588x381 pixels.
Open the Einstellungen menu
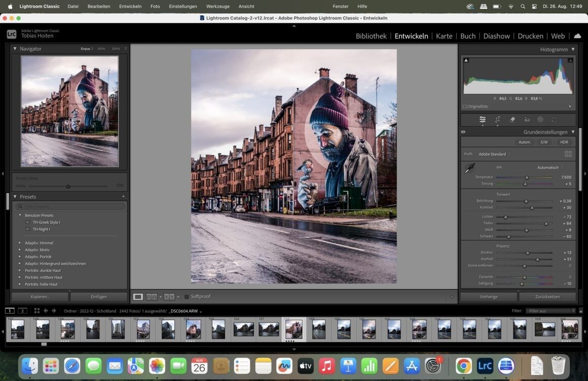click(182, 6)
